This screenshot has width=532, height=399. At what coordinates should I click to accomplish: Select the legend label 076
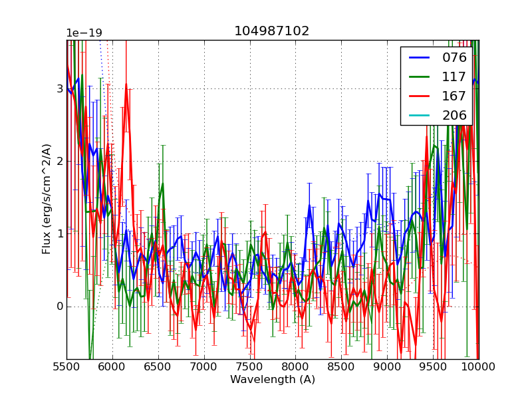[x=454, y=57]
